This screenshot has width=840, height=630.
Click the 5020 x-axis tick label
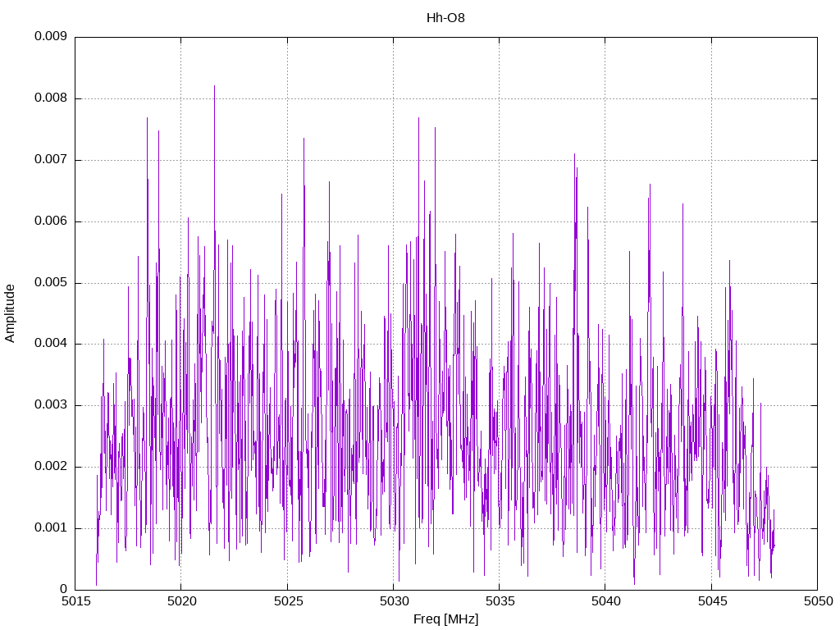point(181,601)
